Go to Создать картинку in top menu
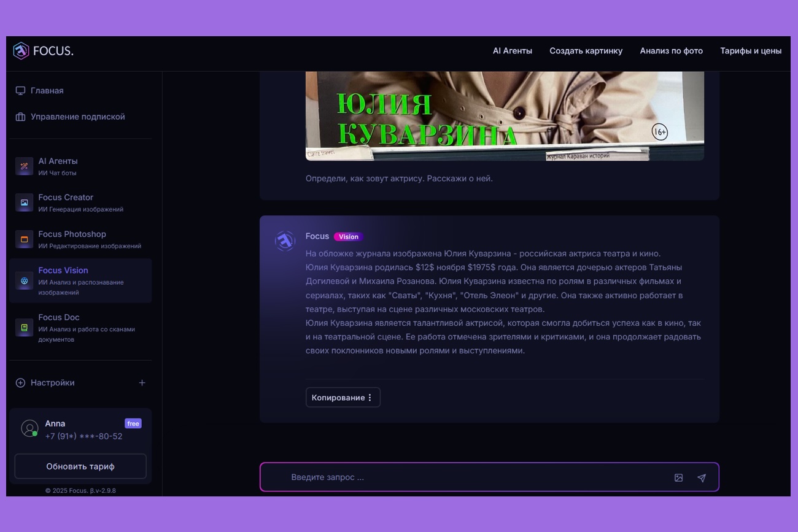The height and width of the screenshot is (532, 798). [586, 51]
